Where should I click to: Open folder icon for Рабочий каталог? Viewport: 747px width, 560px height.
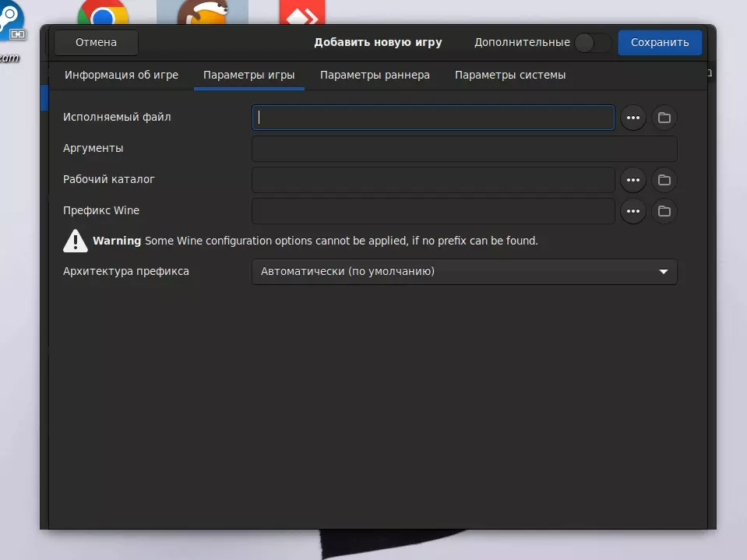pos(664,180)
